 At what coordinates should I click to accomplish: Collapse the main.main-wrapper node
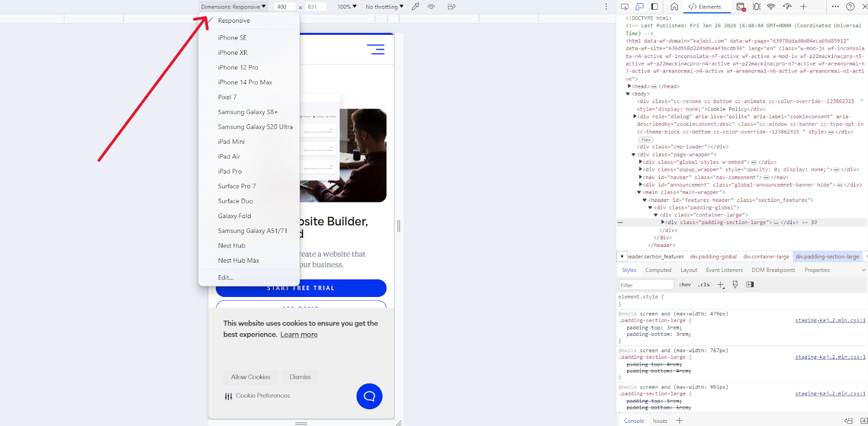click(x=639, y=193)
